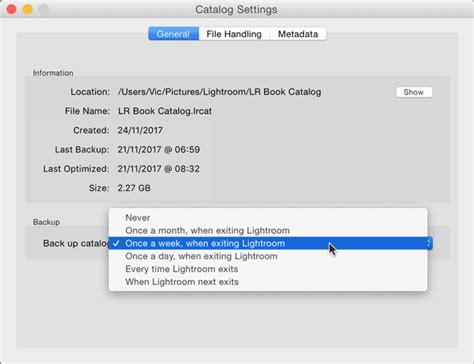Click the Back up catalog label
474x364 pixels.
(x=76, y=243)
